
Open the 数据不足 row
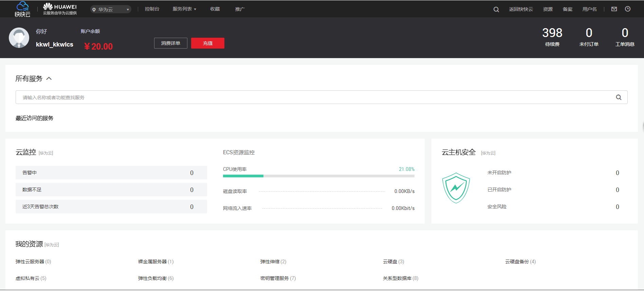coord(111,190)
